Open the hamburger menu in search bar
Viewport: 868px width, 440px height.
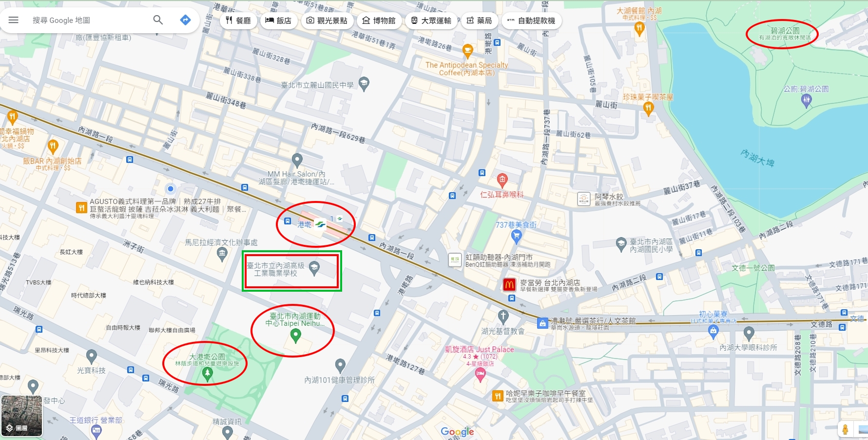point(14,20)
